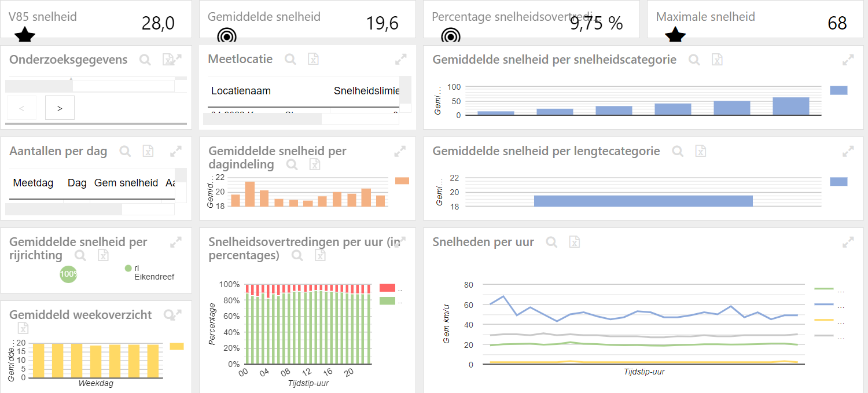The image size is (868, 393).
Task: Export Aantallen per dag to Excel
Action: tap(148, 151)
